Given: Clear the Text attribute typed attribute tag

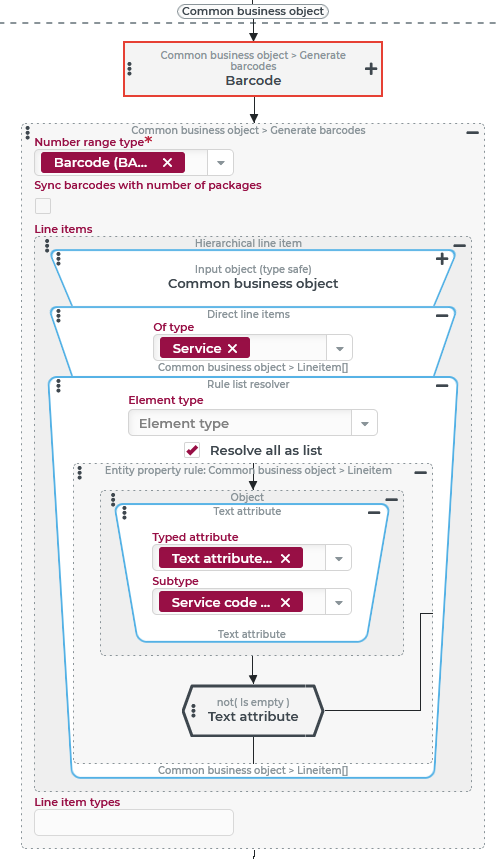Looking at the screenshot, I should coord(285,558).
